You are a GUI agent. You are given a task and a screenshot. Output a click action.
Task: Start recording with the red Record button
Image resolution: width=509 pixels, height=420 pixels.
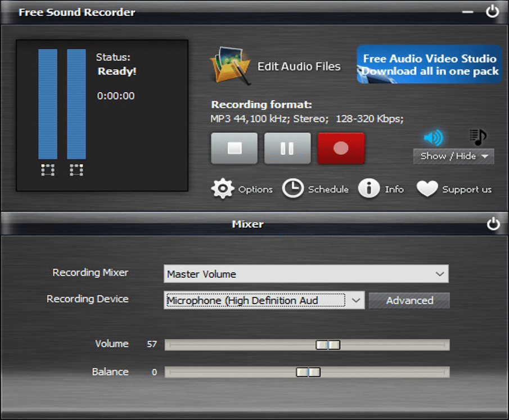click(341, 148)
